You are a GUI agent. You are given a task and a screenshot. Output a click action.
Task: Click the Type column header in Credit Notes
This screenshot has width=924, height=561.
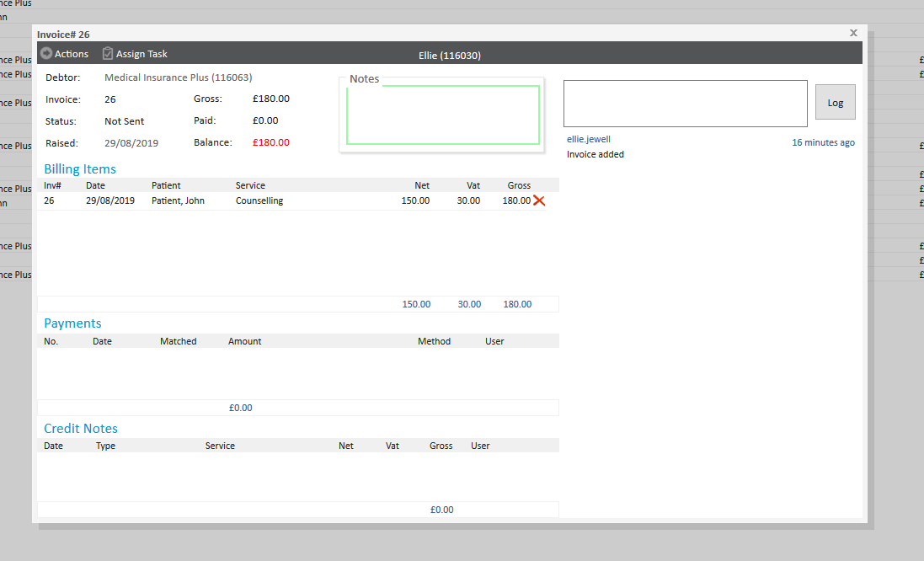(x=105, y=446)
